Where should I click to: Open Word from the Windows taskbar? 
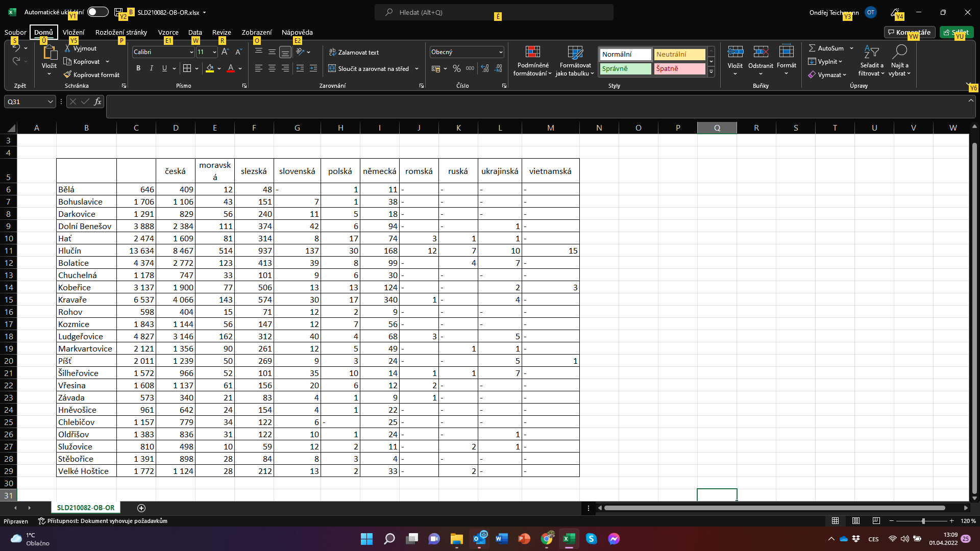(x=502, y=539)
